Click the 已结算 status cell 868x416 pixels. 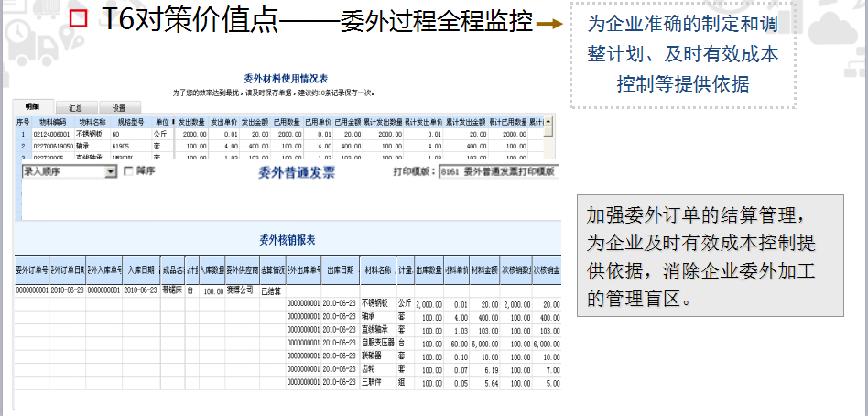pos(272,290)
